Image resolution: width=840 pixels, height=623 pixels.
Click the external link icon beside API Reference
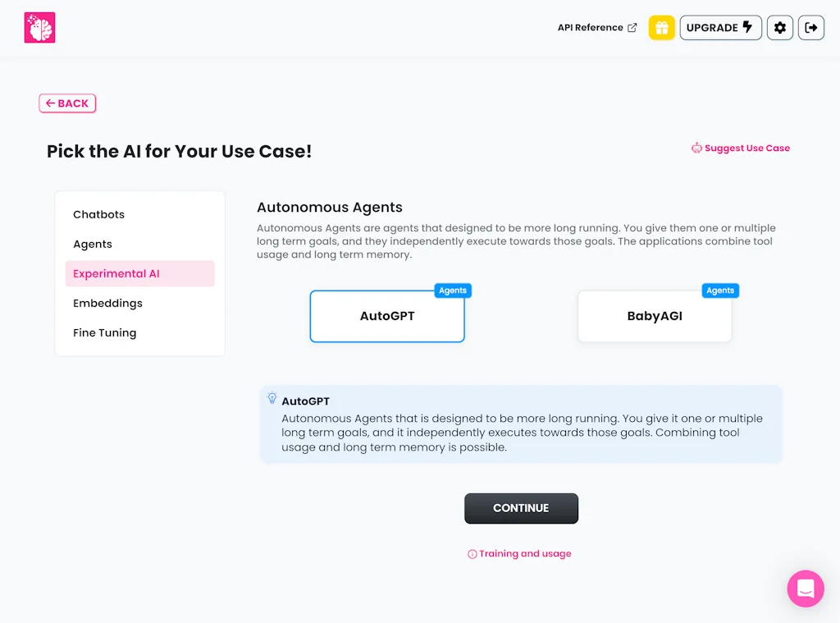[x=631, y=26]
